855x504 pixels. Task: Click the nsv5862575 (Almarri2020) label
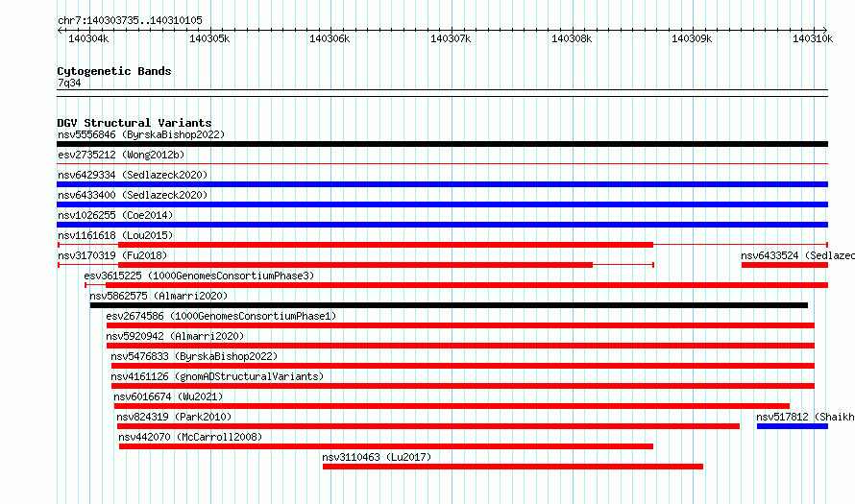pos(159,296)
